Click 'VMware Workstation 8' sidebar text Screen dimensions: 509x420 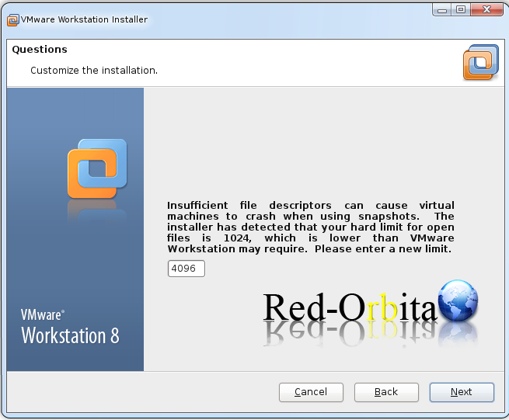70,327
